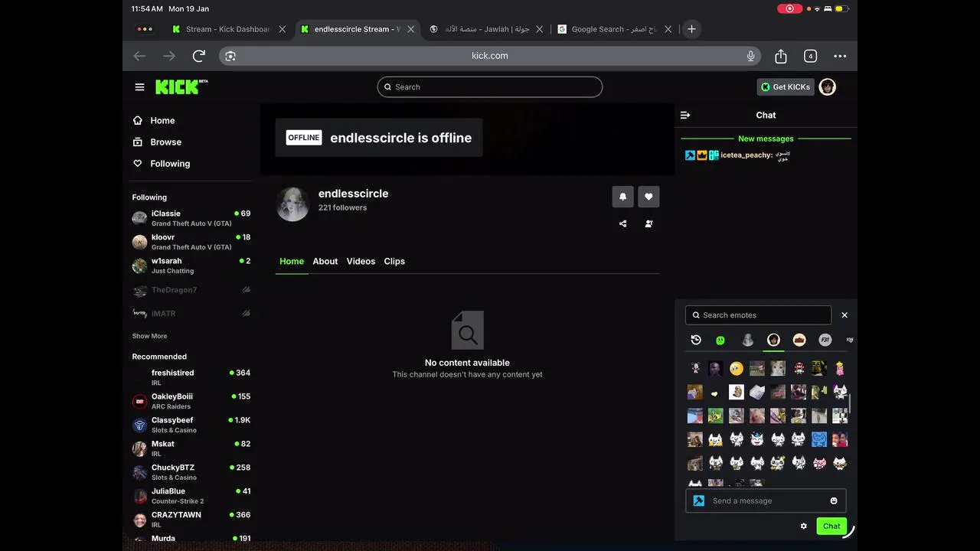Pick the blue cat emote
This screenshot has width=980, height=551.
819,439
